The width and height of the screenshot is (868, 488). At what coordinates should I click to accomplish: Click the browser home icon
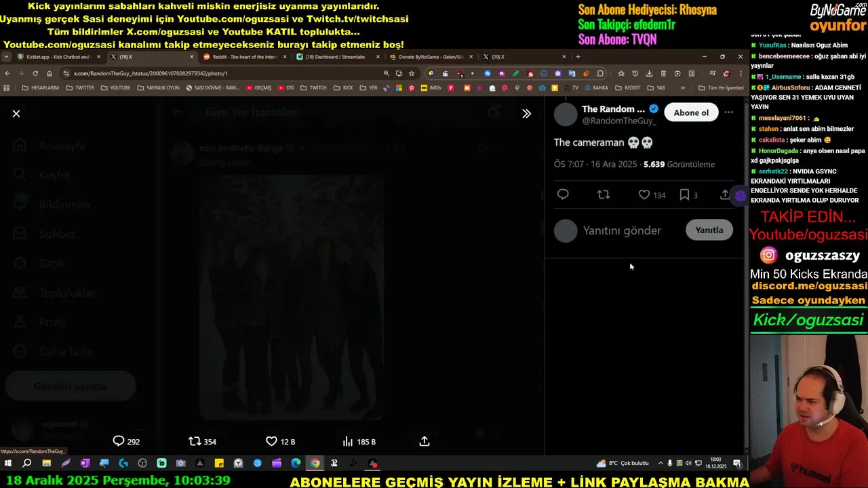(x=50, y=73)
